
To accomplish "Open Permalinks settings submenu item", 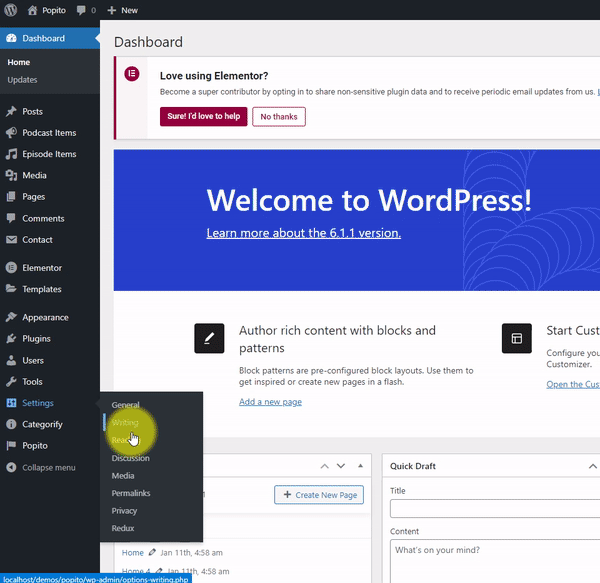I will pyautogui.click(x=131, y=493).
